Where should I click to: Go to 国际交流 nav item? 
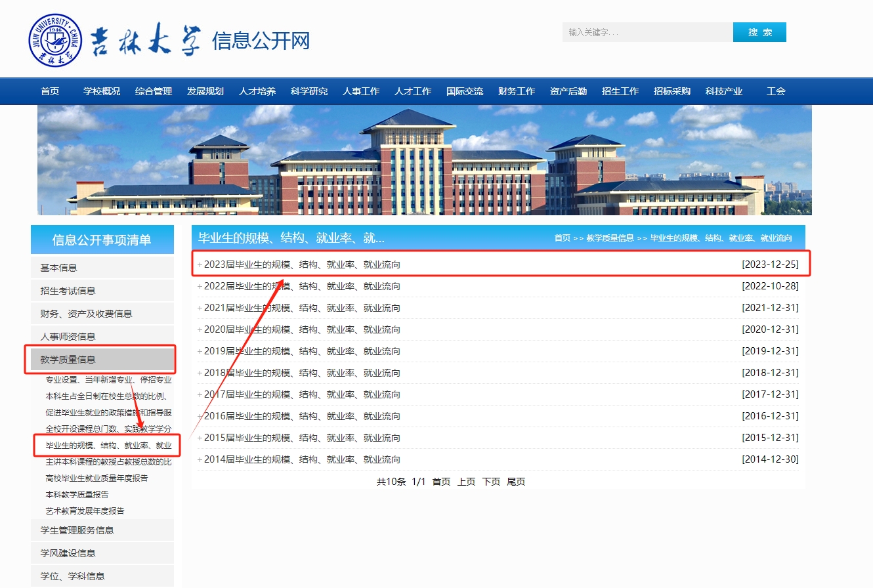(x=465, y=91)
